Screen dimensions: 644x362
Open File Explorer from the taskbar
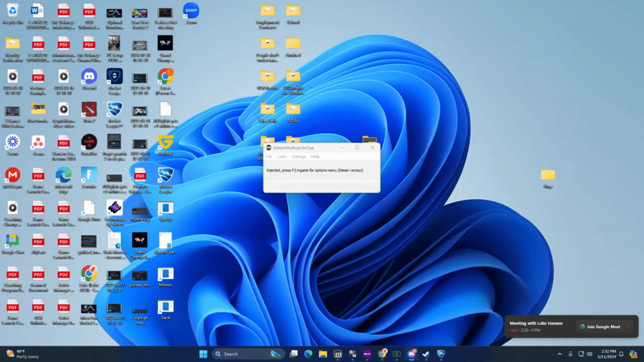coord(323,354)
